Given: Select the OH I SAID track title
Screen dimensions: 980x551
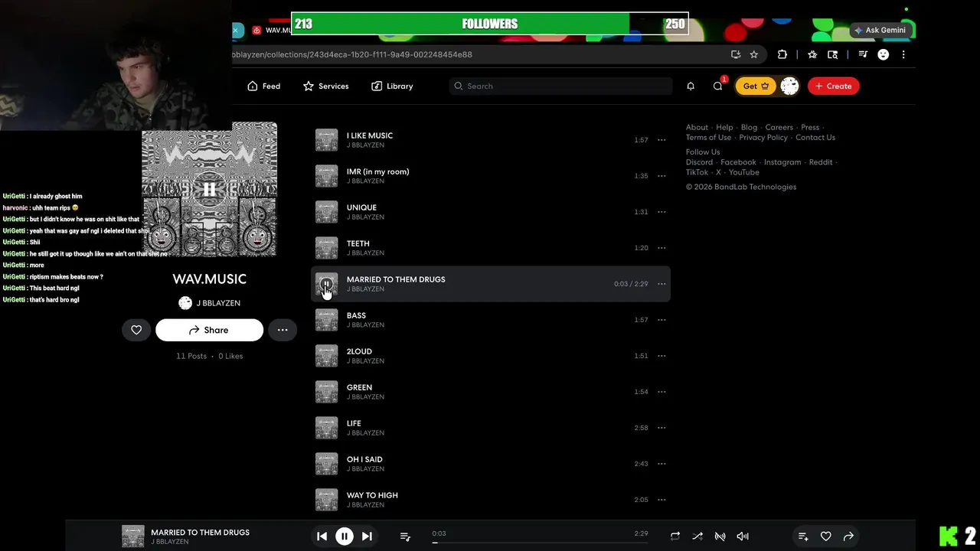Looking at the screenshot, I should coord(364,459).
